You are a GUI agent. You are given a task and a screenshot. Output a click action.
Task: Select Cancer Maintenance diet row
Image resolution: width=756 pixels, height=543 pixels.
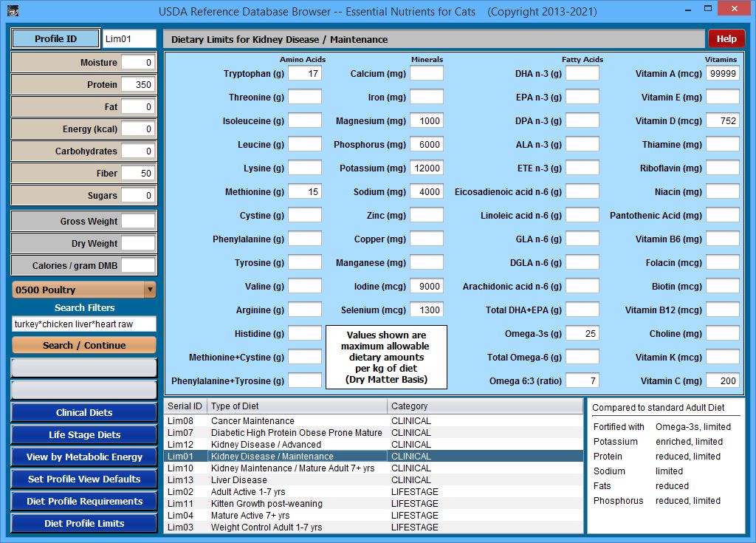click(252, 421)
